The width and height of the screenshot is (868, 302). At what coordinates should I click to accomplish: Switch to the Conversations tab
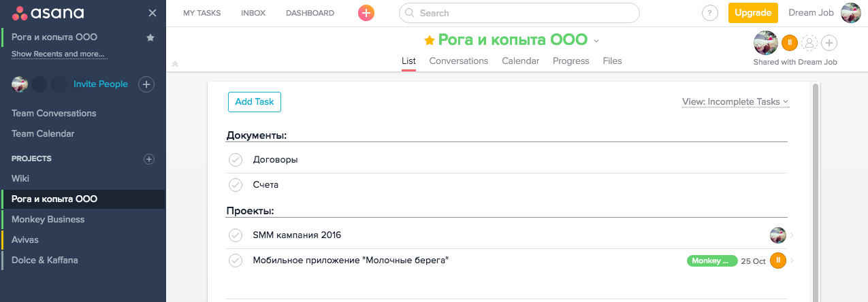point(459,61)
